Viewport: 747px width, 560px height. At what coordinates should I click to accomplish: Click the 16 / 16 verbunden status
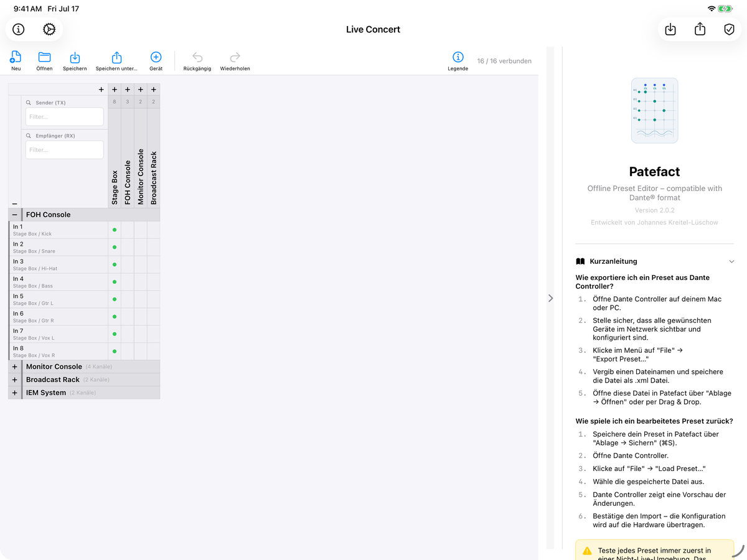504,61
